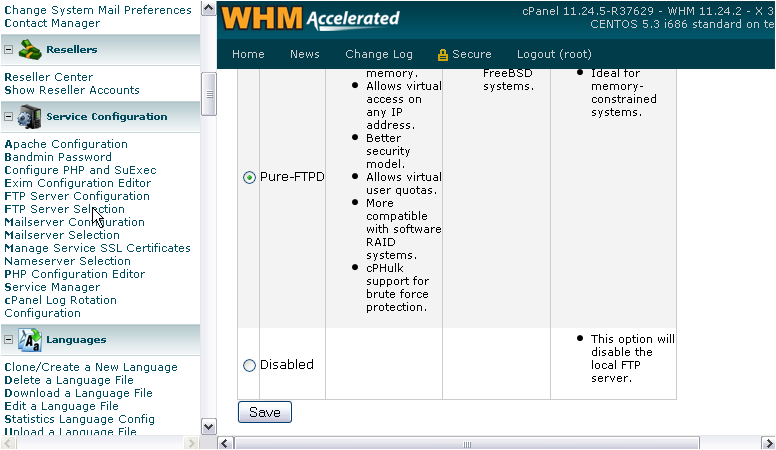776x450 pixels.
Task: Open Statistics Language Config link
Action: coord(79,419)
